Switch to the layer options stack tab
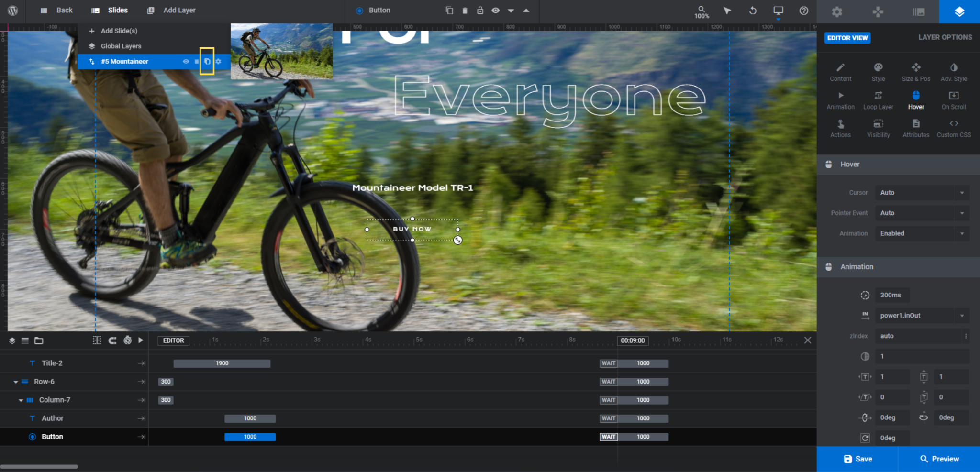The image size is (980, 472). coord(959,11)
